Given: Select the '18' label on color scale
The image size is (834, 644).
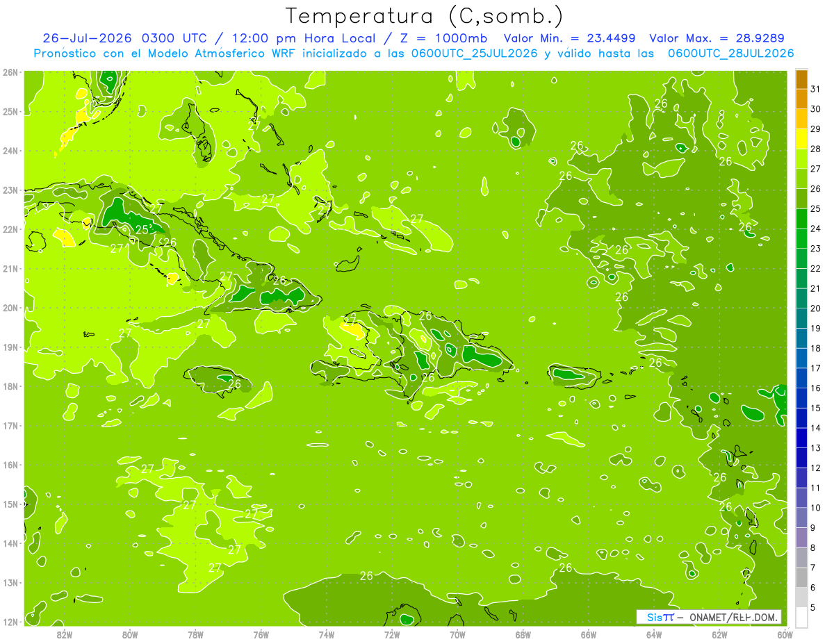Looking at the screenshot, I should [x=815, y=349].
